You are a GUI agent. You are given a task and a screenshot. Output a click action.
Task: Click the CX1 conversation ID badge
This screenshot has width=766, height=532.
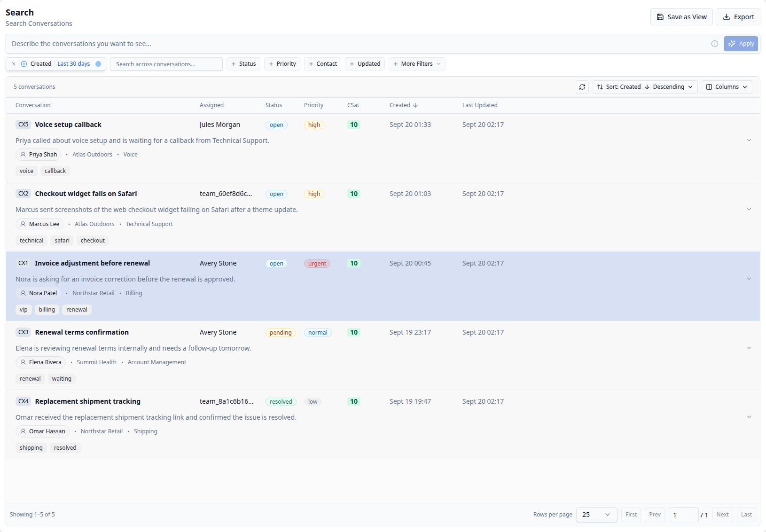23,263
